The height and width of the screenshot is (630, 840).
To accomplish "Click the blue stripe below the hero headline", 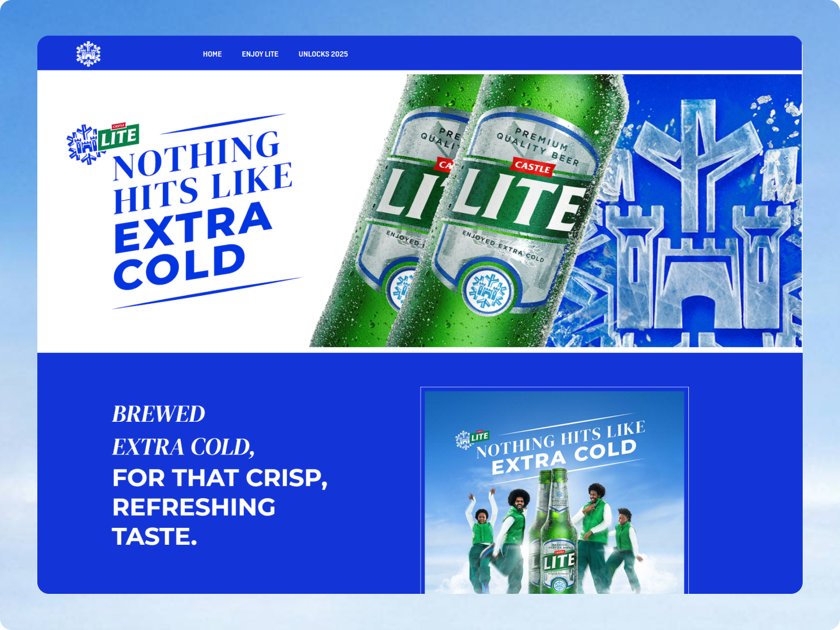I will click(207, 293).
